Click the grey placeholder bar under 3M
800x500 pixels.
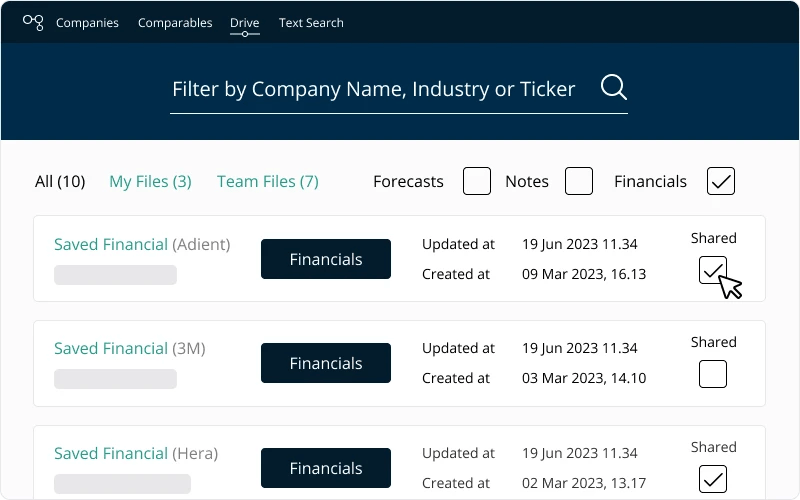115,379
